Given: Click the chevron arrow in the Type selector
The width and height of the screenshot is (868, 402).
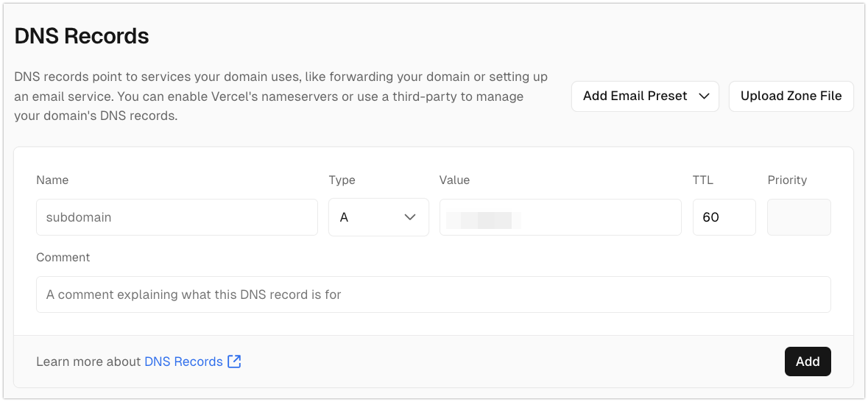Looking at the screenshot, I should pyautogui.click(x=410, y=217).
